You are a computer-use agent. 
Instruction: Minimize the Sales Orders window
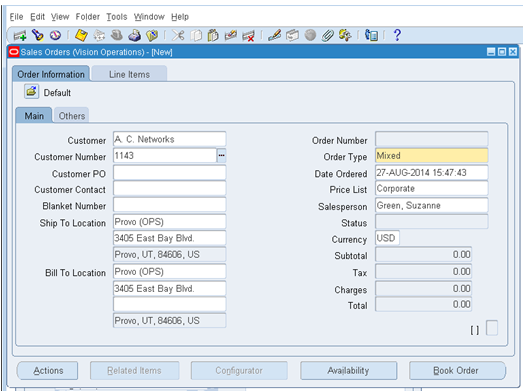click(491, 52)
